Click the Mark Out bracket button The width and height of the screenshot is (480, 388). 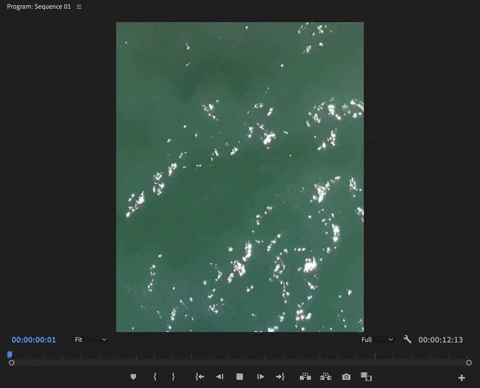173,377
